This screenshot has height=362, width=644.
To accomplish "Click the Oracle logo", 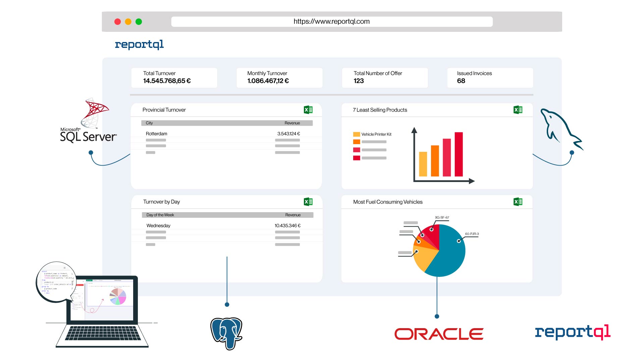I will (x=439, y=334).
